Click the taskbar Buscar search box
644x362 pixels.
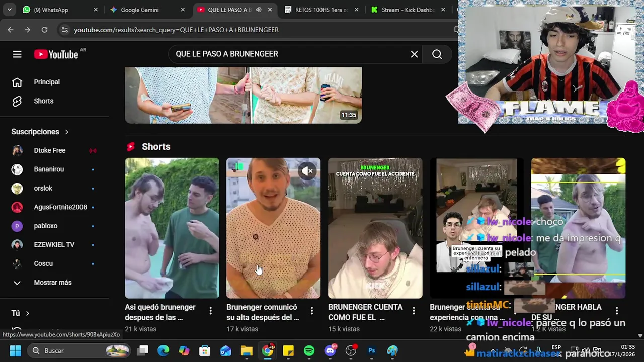[79, 351]
